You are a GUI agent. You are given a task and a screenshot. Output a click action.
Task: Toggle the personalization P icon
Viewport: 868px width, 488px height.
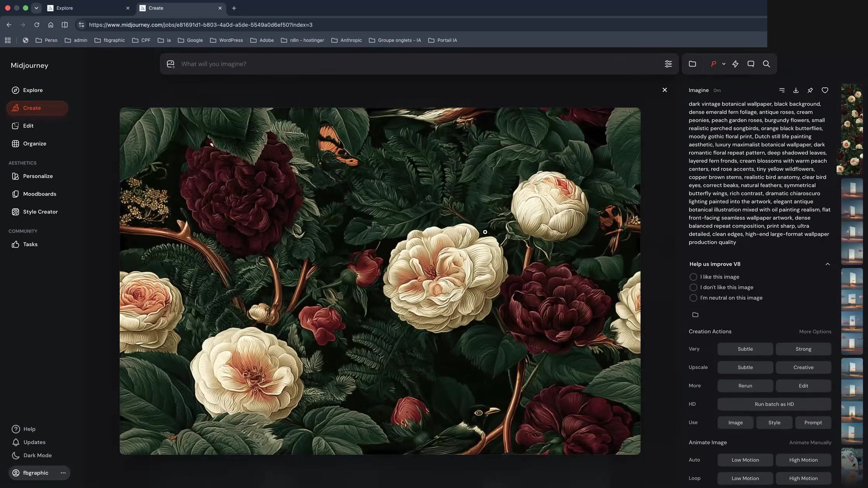(713, 64)
